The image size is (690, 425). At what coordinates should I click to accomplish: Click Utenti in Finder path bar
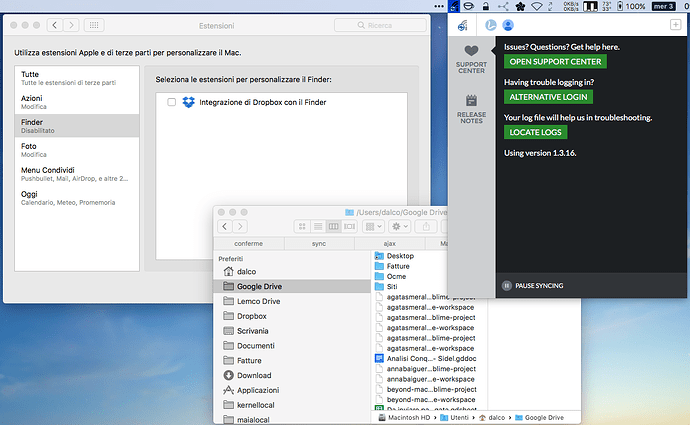tap(455, 418)
